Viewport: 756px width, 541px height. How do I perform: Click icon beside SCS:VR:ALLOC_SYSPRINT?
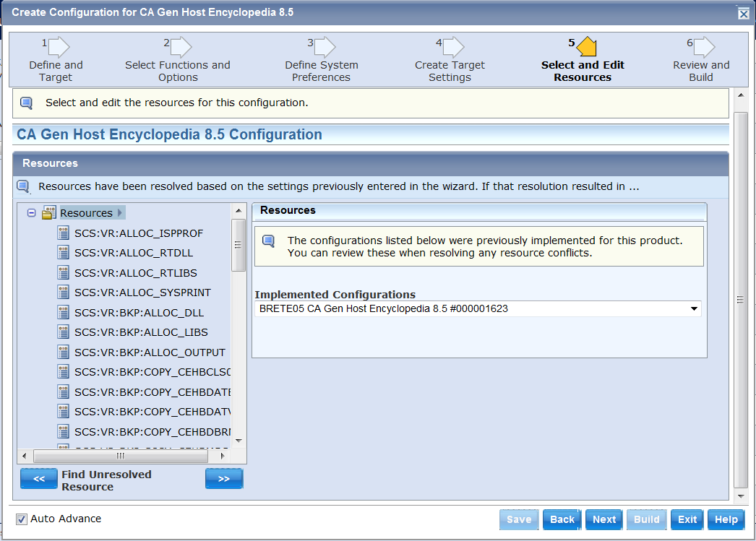(63, 293)
